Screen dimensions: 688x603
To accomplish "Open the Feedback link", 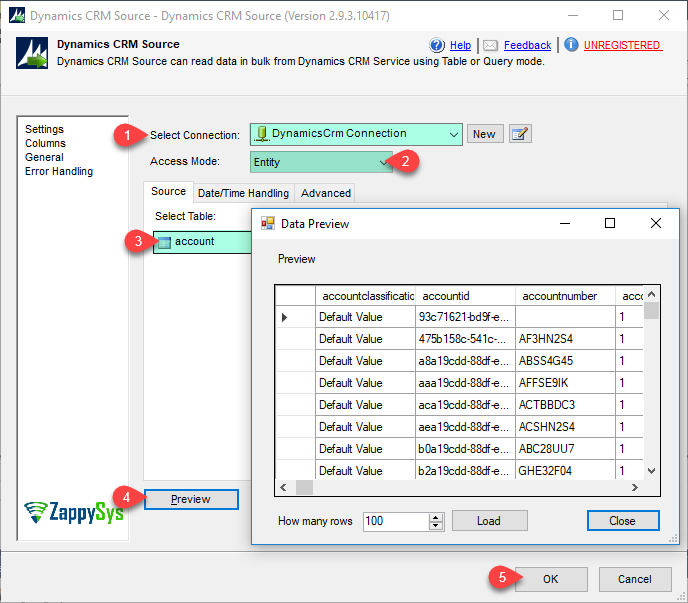I will tap(527, 45).
